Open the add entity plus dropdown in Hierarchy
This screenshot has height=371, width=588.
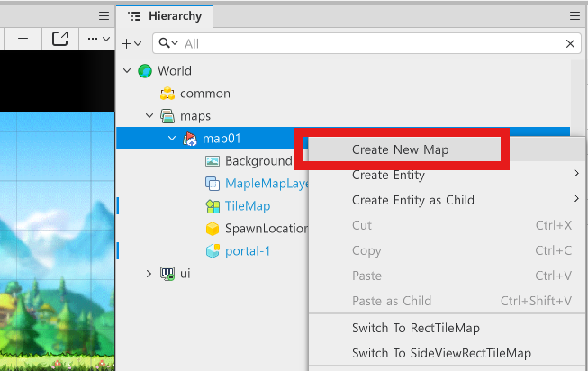131,43
